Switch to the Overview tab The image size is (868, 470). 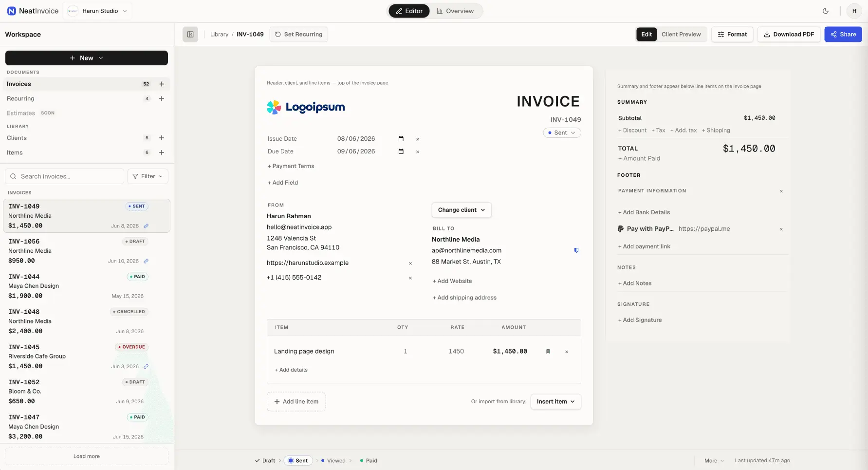(x=455, y=11)
